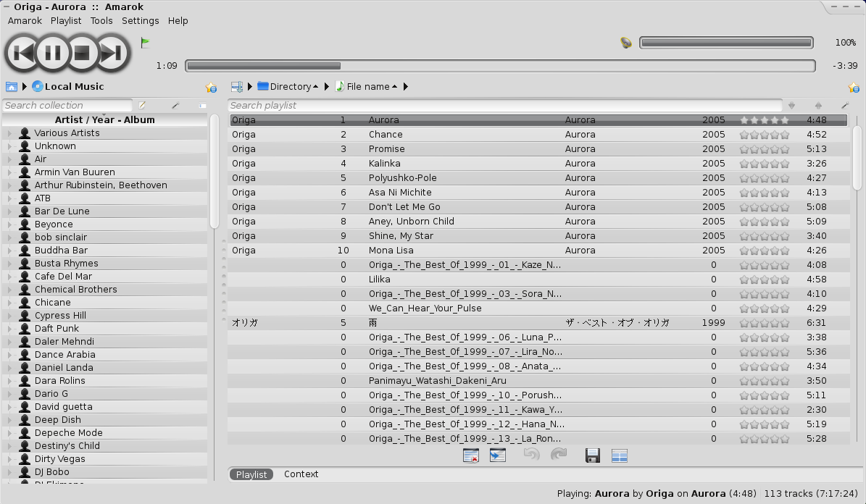
Task: Select Panimayu_Watashi_Dakeni_Aru track
Action: [538, 381]
